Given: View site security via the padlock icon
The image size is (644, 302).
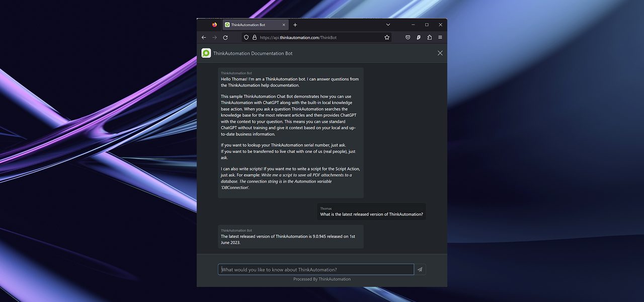Looking at the screenshot, I should [x=255, y=38].
